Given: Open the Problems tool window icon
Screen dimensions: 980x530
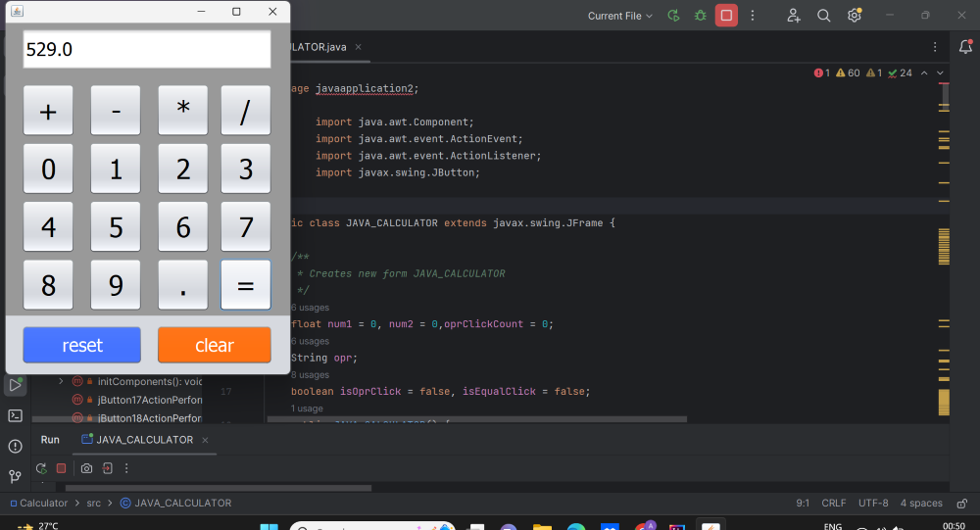Looking at the screenshot, I should [16, 447].
